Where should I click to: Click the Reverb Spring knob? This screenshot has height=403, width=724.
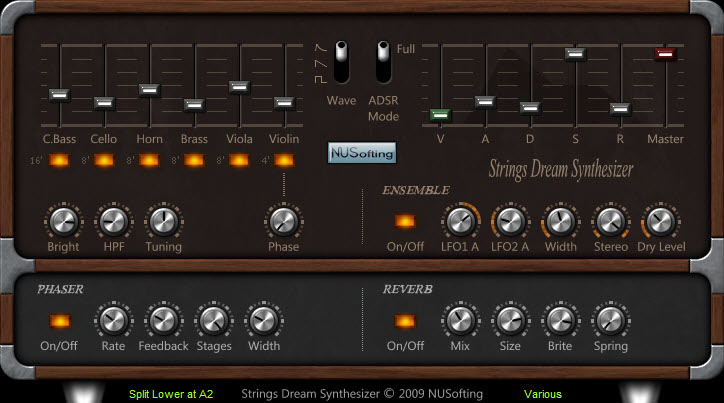coord(609,320)
